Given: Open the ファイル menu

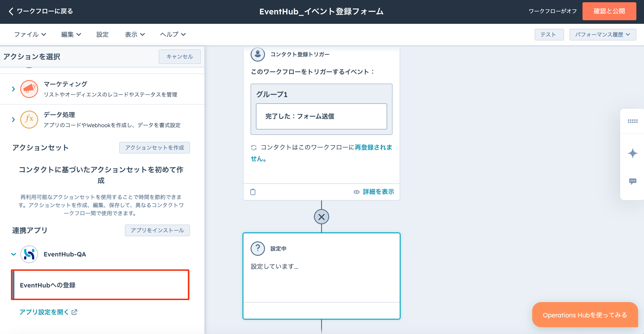Looking at the screenshot, I should [x=30, y=35].
